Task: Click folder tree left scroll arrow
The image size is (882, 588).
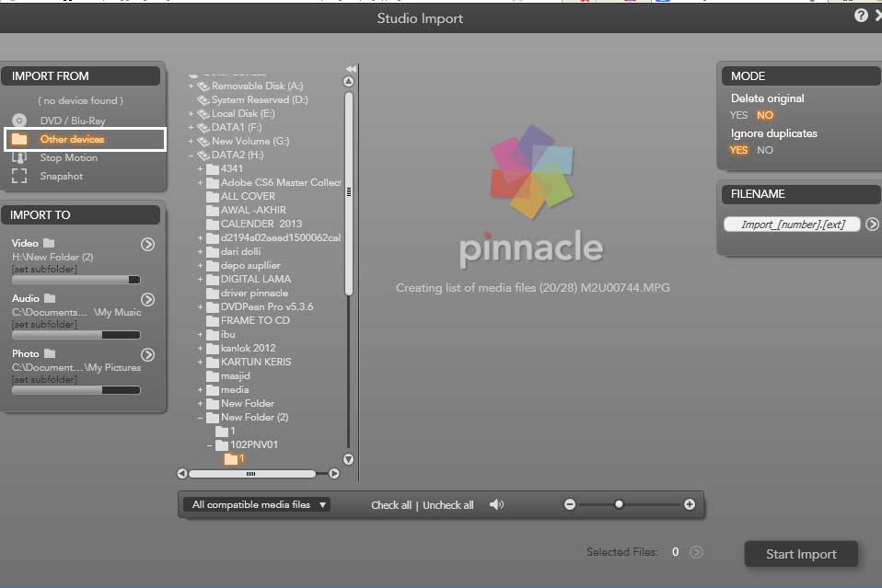Action: (x=181, y=473)
